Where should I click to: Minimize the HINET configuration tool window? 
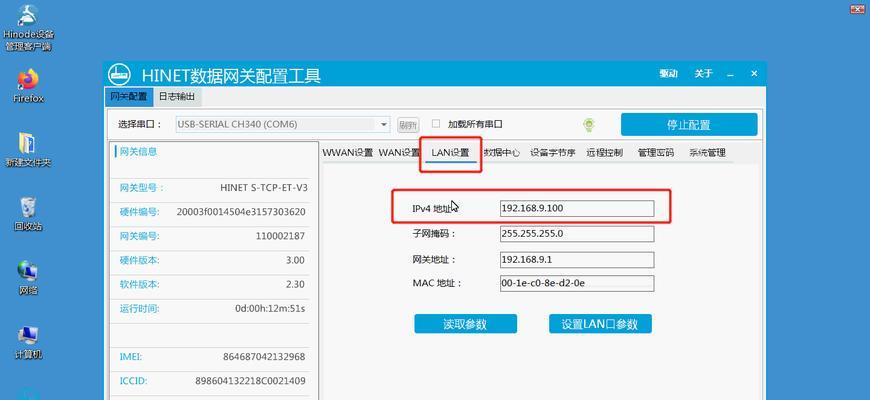pos(730,74)
